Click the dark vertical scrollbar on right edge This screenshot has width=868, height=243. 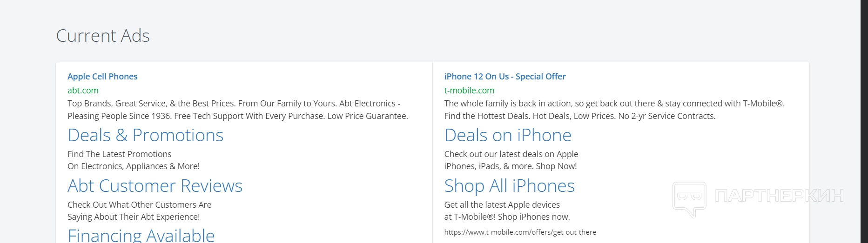[x=864, y=121]
